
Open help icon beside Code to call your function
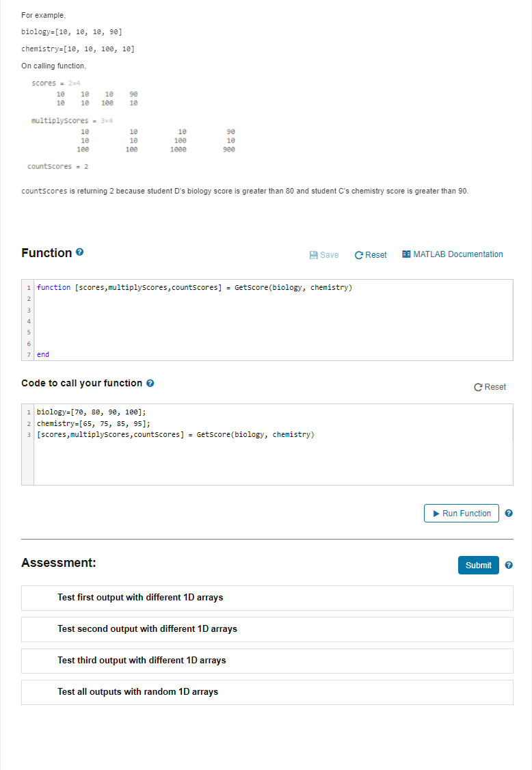(x=150, y=383)
